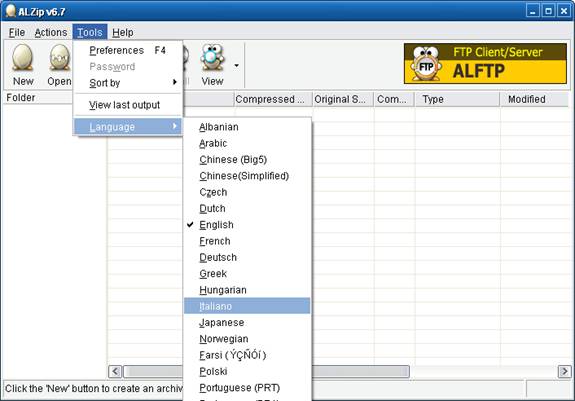Select Japanese language
This screenshot has height=401, width=575.
click(x=247, y=323)
